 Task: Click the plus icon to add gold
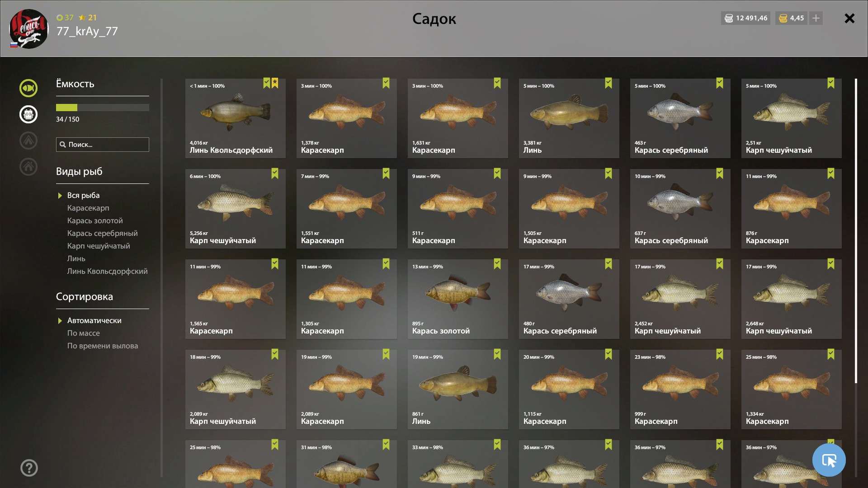[x=816, y=18]
